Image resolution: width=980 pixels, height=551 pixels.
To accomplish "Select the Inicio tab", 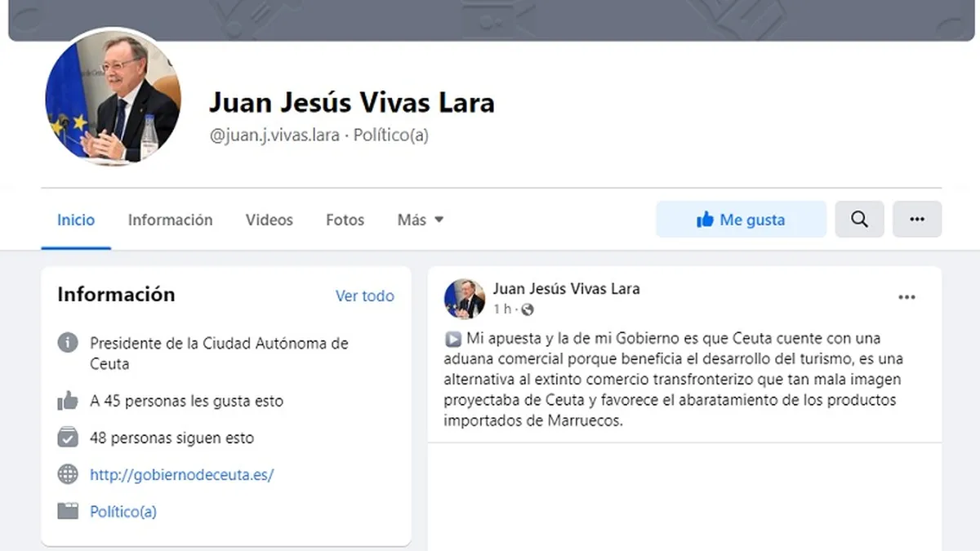I will click(76, 220).
